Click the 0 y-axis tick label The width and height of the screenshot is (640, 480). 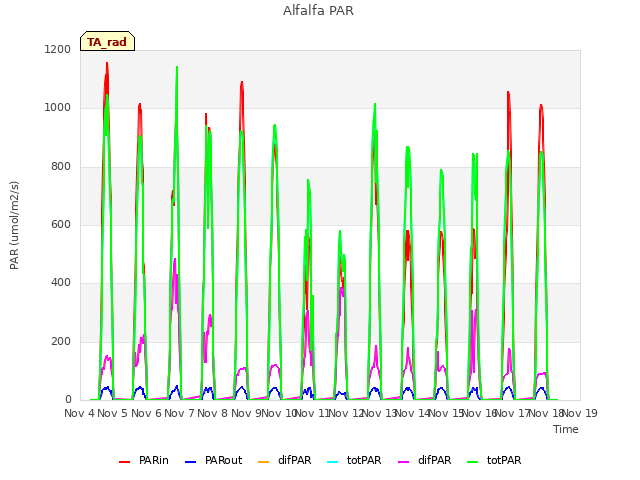coord(68,400)
